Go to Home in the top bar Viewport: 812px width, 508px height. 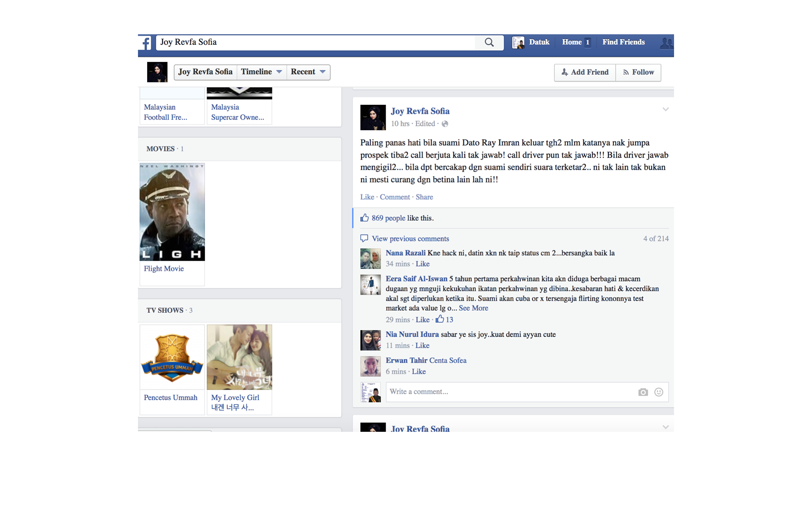(x=572, y=42)
